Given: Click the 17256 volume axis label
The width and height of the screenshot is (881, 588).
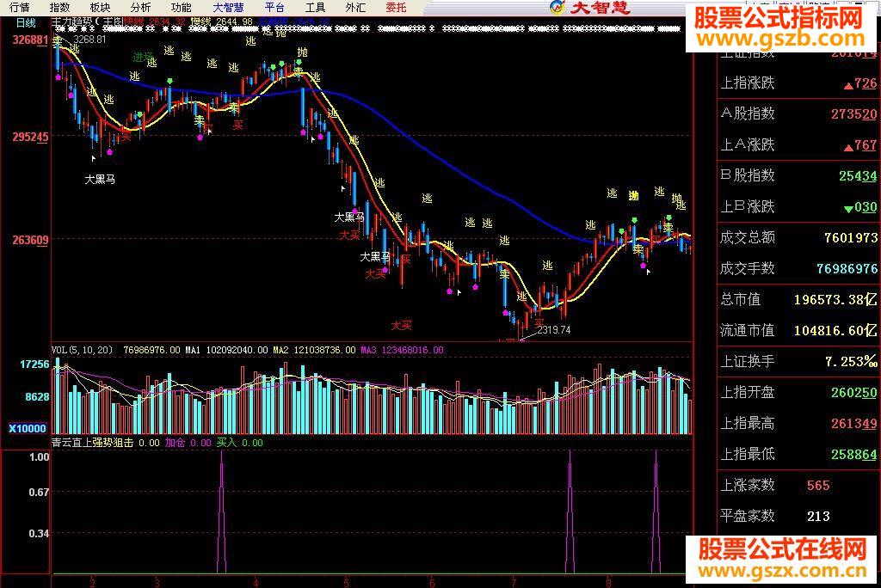Looking at the screenshot, I should tap(34, 364).
